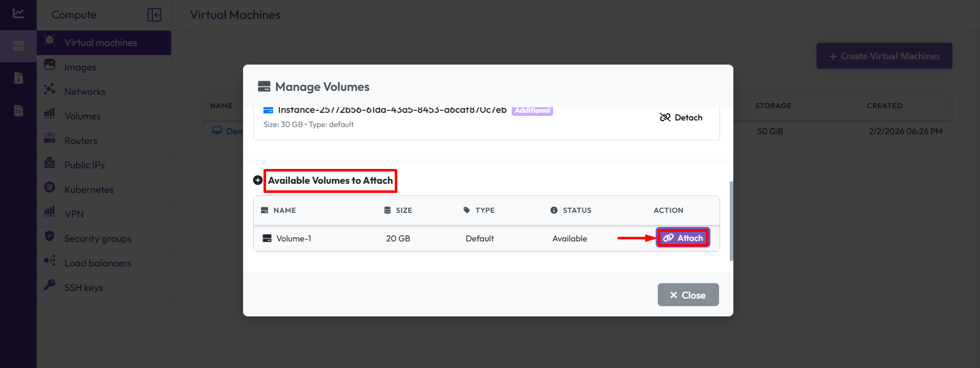980x368 pixels.
Task: Go to Images section
Action: [80, 67]
